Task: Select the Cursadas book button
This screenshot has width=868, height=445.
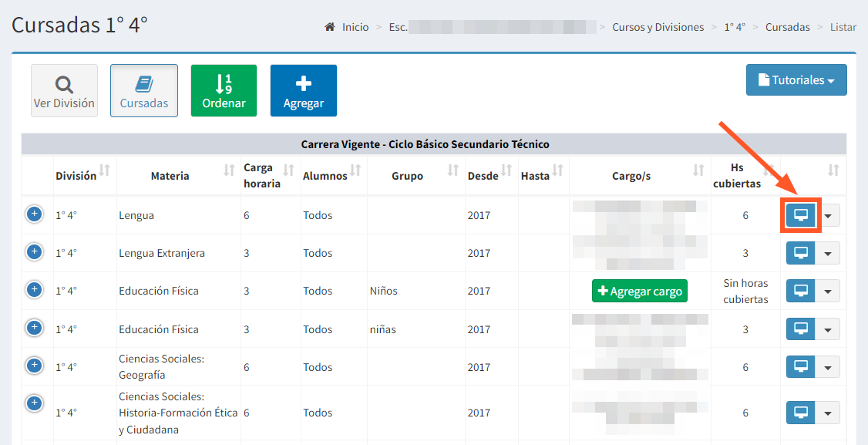Action: point(144,91)
